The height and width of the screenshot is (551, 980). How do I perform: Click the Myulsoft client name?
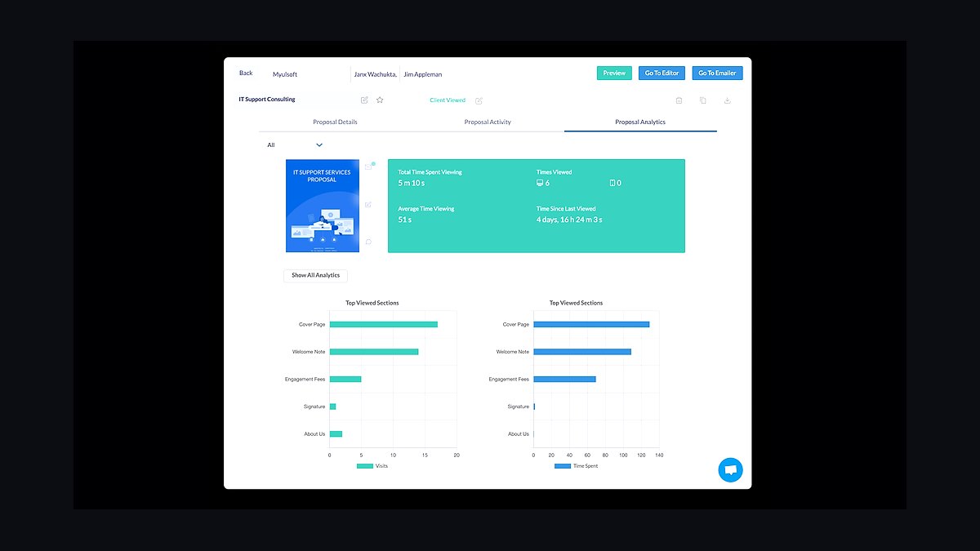coord(285,74)
